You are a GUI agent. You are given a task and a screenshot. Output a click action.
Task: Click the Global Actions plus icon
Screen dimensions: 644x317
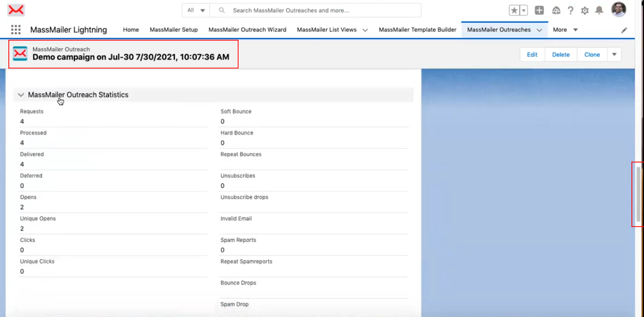tap(539, 10)
